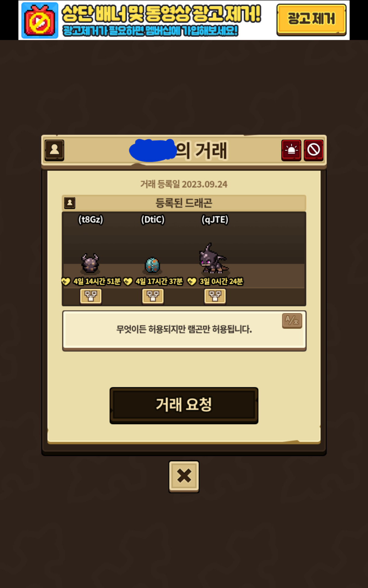This screenshot has width=368, height=588.
Task: Click the heart timer 3일 0시간 24분
Action: (x=215, y=281)
